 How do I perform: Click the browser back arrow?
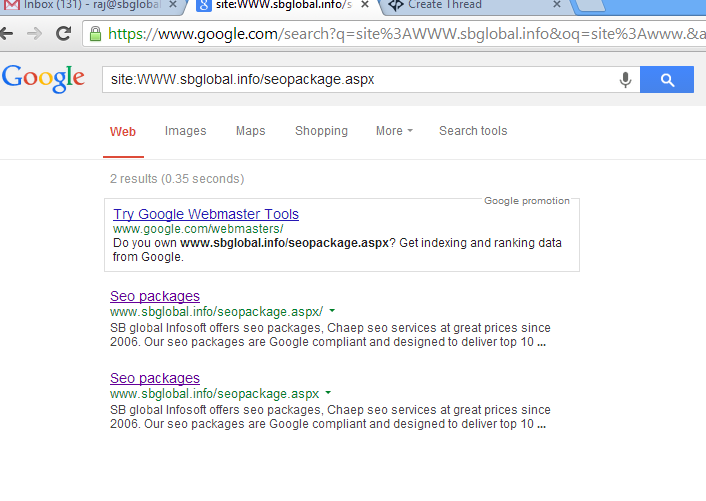coord(6,33)
